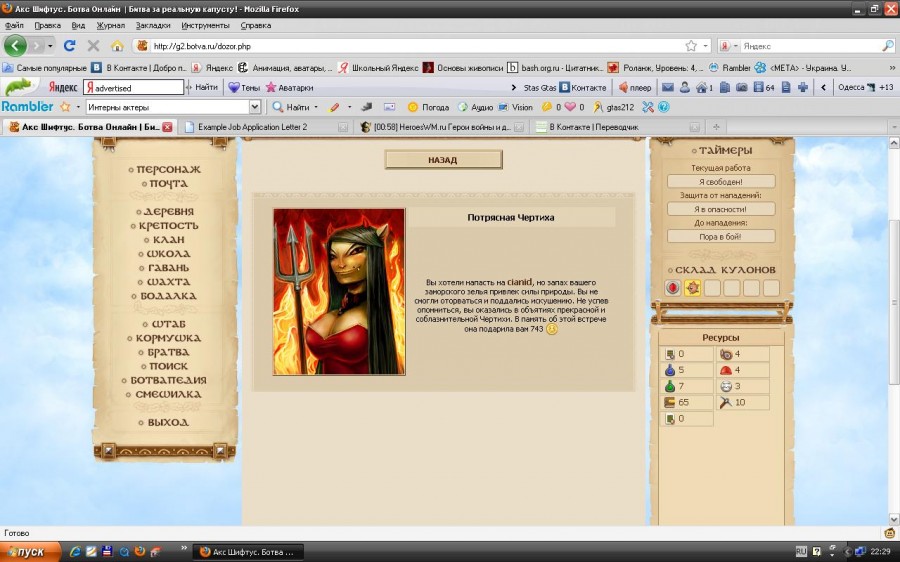Image resolution: width=900 pixels, height=562 pixels.
Task: Open the Rambler search field dropdown
Action: (x=254, y=107)
